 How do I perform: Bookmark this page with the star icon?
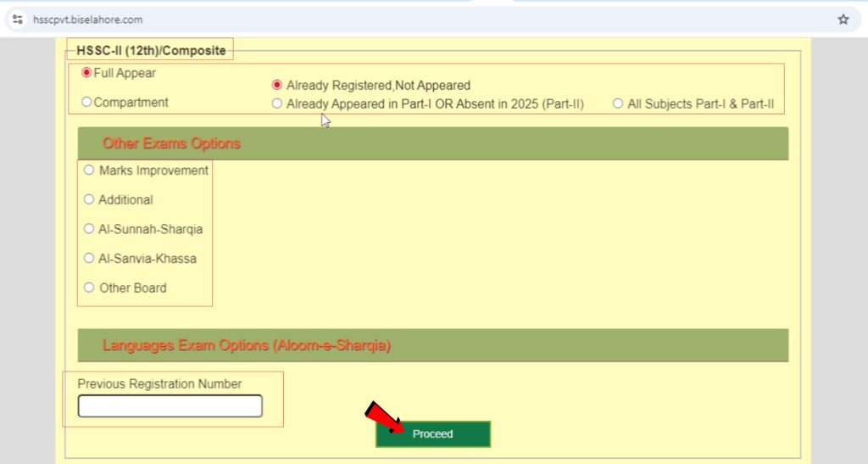tap(843, 20)
